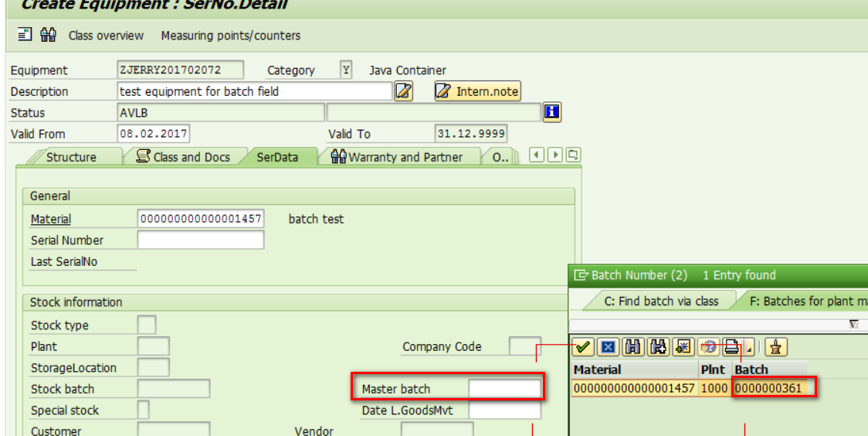
Task: Click the binoculars Find icon in batch popup
Action: click(632, 347)
